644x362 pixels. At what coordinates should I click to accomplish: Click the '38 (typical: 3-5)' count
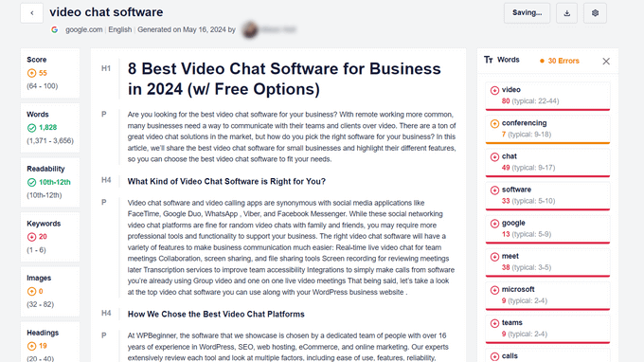[527, 267]
